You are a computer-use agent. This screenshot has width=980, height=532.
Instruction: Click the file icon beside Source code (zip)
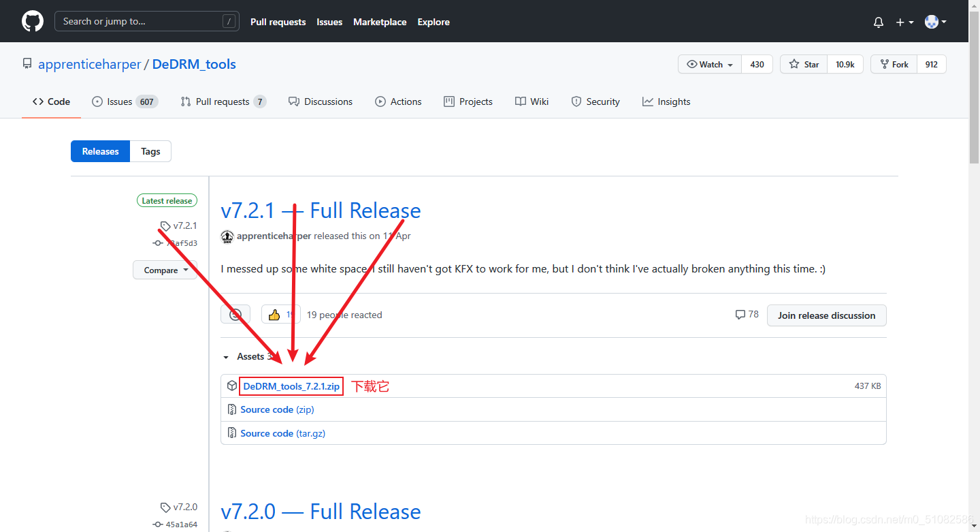click(x=232, y=409)
